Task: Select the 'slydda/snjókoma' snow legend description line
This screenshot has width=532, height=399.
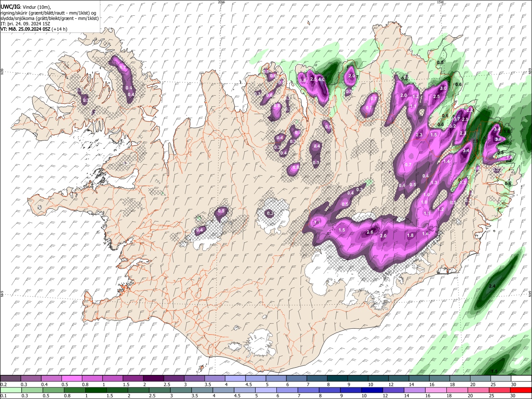Action: [x=49, y=18]
